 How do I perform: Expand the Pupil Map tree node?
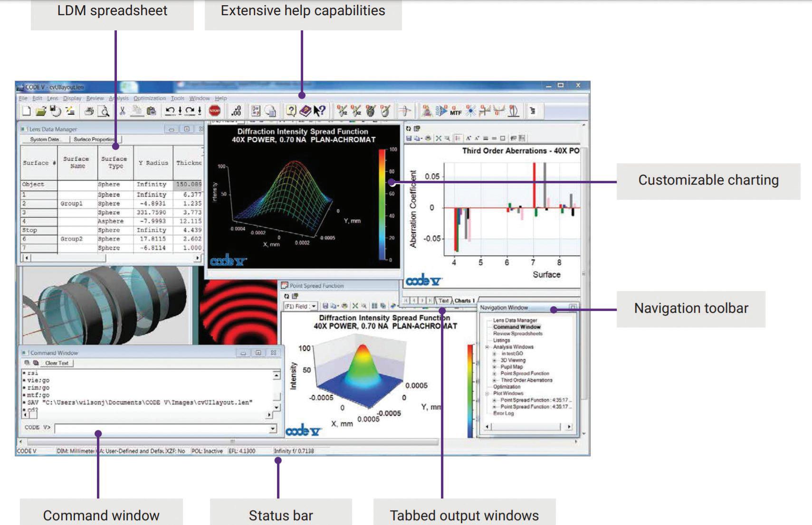pos(494,367)
